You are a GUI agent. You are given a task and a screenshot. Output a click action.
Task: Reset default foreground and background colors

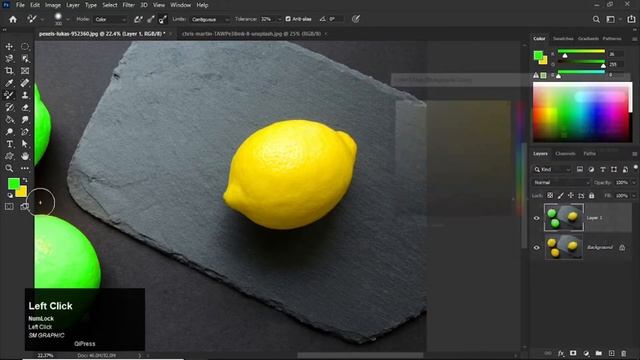pos(10,196)
